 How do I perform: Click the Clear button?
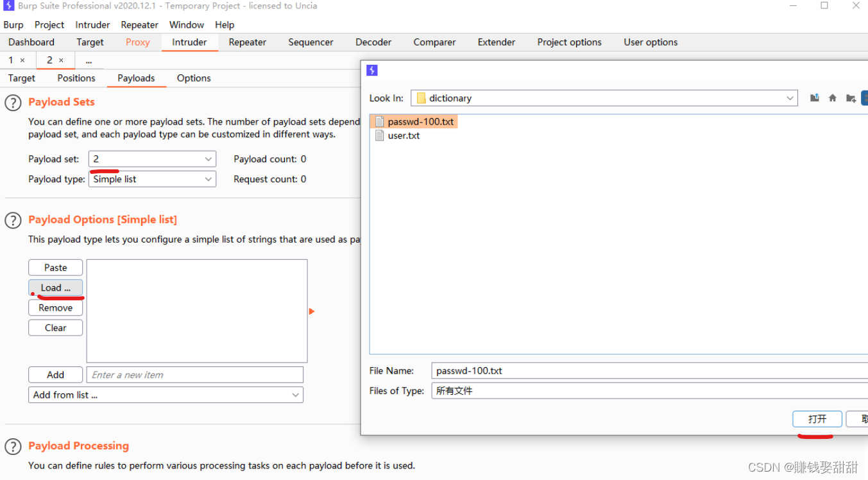point(56,328)
